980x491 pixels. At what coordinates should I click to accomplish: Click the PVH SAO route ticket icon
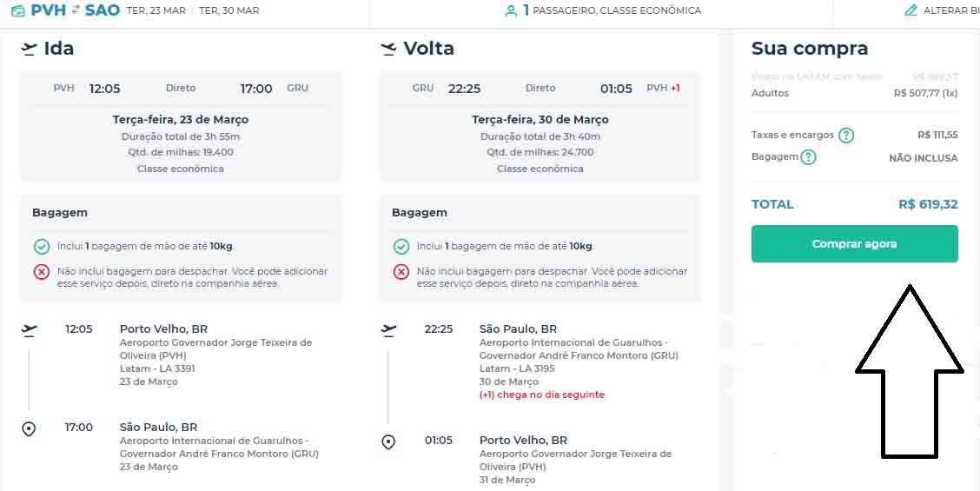click(17, 10)
